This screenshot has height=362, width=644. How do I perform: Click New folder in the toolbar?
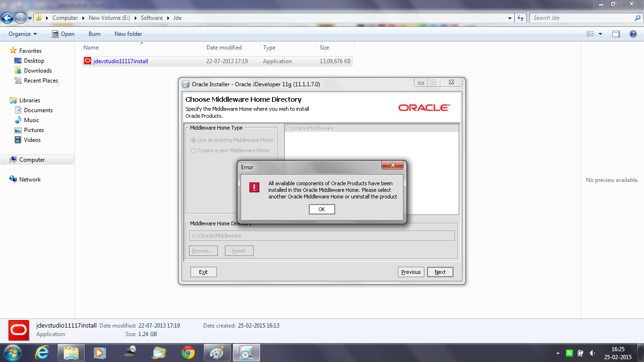[x=128, y=34]
